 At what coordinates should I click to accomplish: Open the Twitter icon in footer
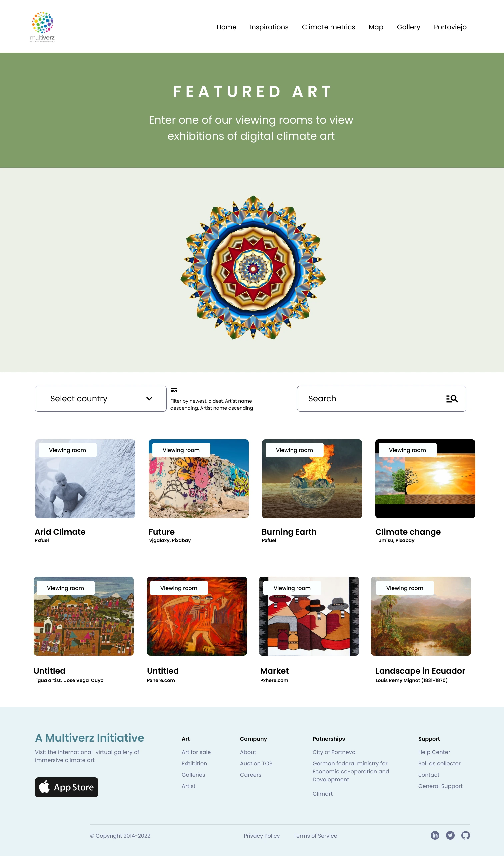[450, 835]
